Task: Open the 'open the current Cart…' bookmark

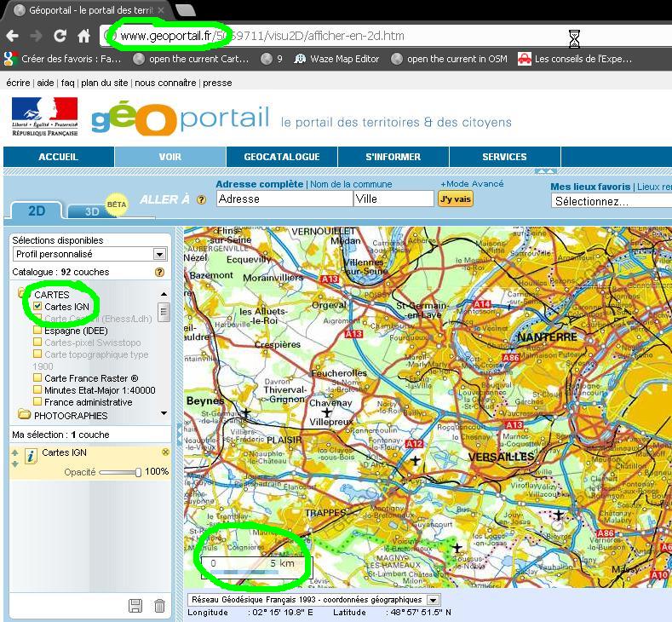Action: (191, 59)
